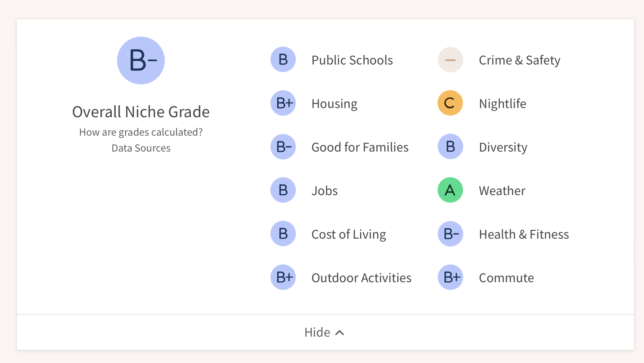Click the B badge beside Diversity
The height and width of the screenshot is (363, 644).
pyautogui.click(x=450, y=147)
